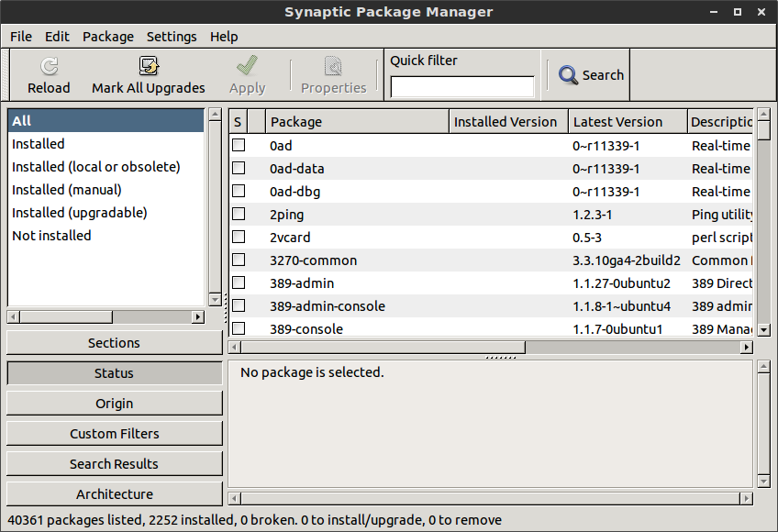Sort by the S status column header

[238, 122]
